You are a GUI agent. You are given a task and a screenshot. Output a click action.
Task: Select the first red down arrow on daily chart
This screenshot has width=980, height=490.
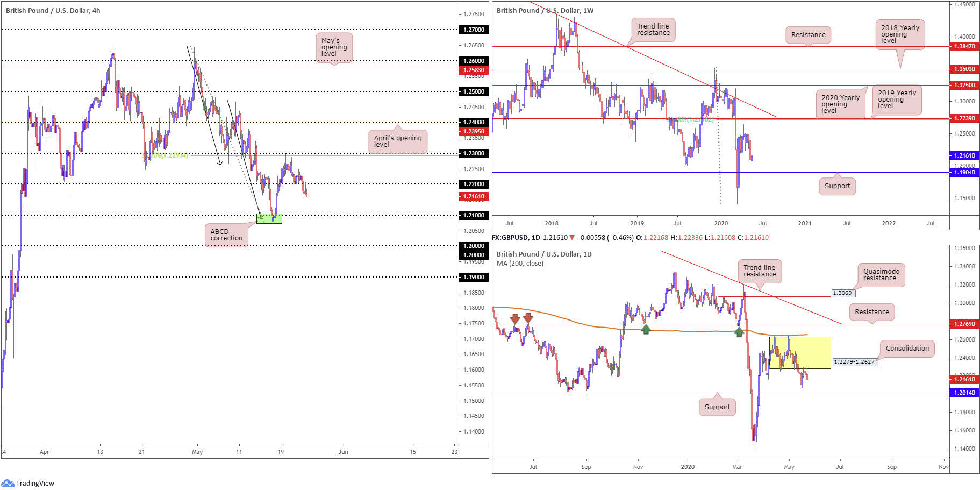click(515, 318)
